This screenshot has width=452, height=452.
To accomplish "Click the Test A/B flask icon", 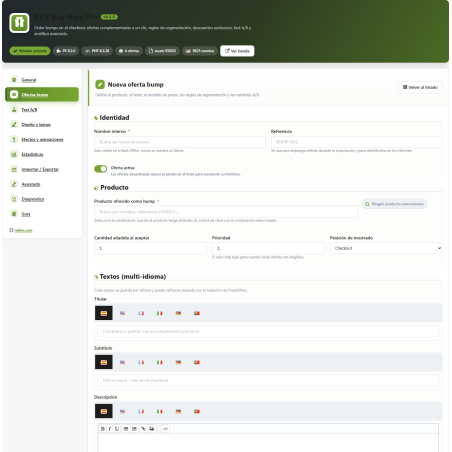I will (14, 109).
